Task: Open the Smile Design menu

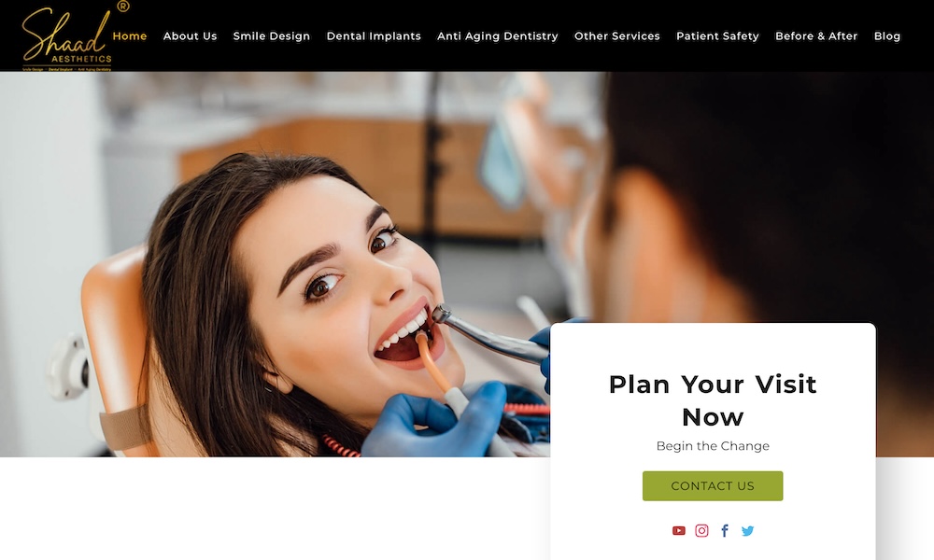Action: tap(272, 35)
